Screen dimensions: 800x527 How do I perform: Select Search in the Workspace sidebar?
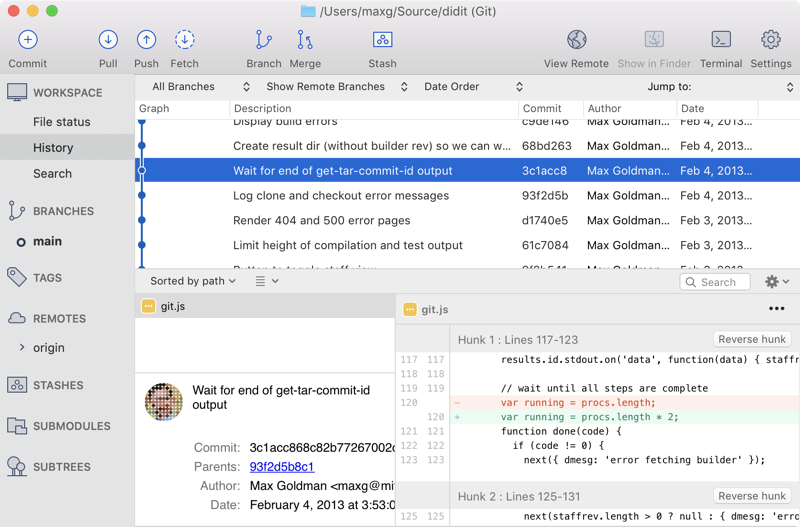(x=52, y=173)
